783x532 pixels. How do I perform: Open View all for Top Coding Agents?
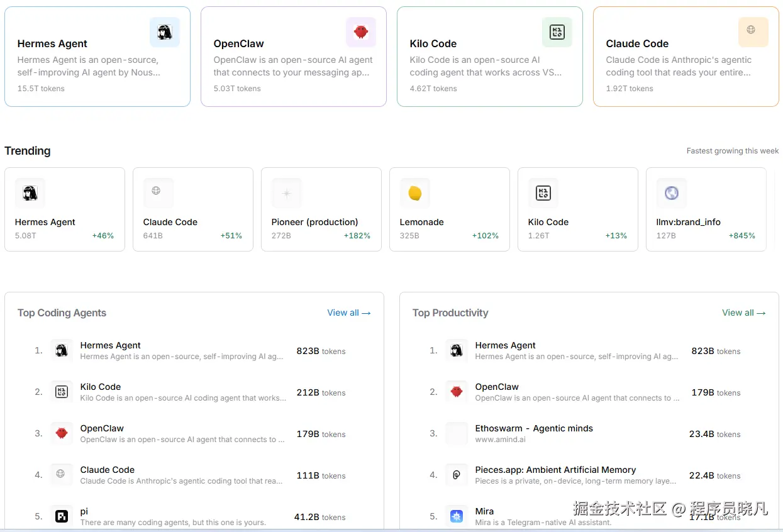click(349, 313)
